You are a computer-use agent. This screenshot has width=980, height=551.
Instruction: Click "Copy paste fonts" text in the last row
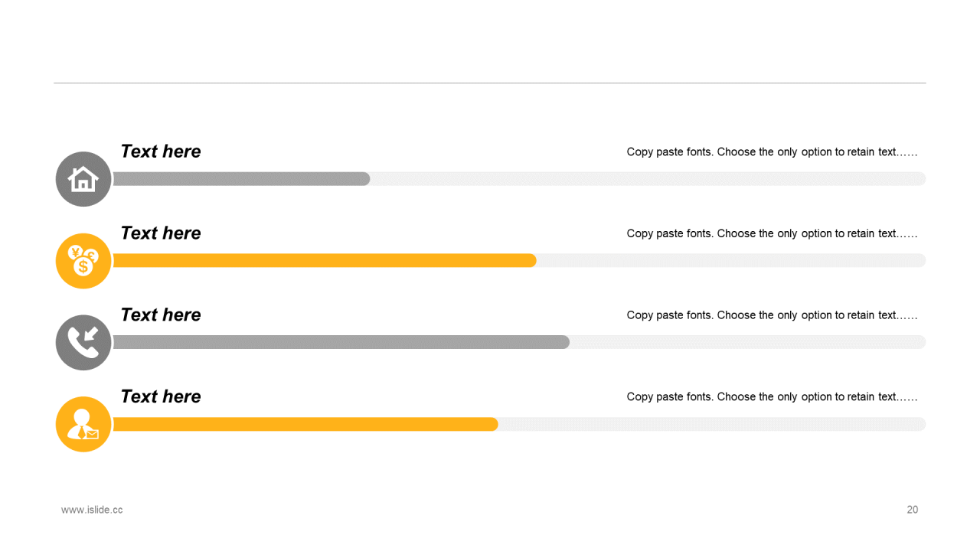click(x=772, y=396)
